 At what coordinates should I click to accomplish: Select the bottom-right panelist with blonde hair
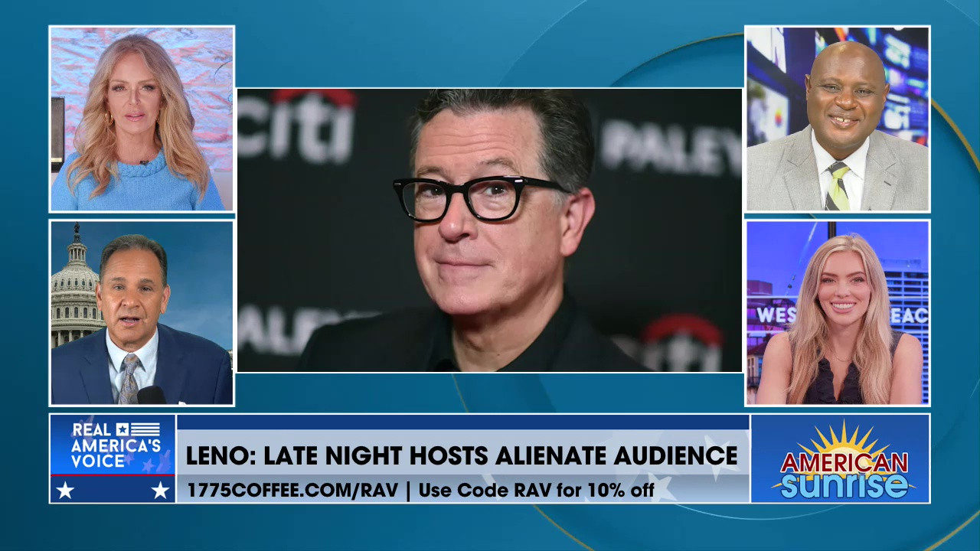click(838, 313)
